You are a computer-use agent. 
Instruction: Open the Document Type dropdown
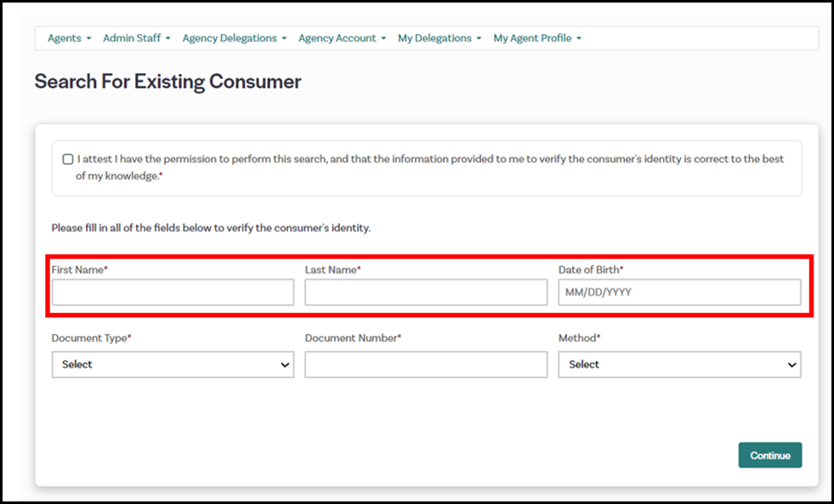(x=173, y=365)
